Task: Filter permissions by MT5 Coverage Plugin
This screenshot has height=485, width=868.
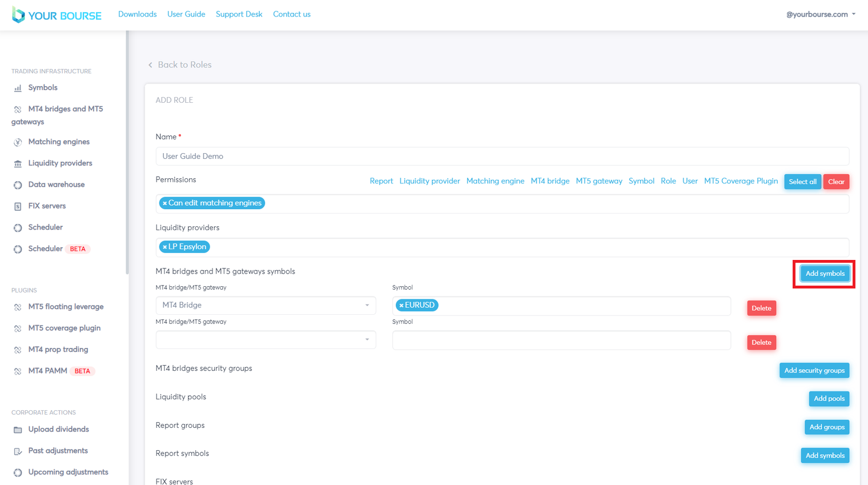Action: pyautogui.click(x=741, y=181)
